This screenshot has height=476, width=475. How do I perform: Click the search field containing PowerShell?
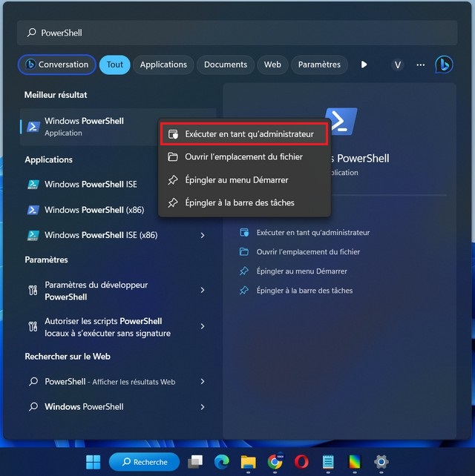pyautogui.click(x=237, y=33)
